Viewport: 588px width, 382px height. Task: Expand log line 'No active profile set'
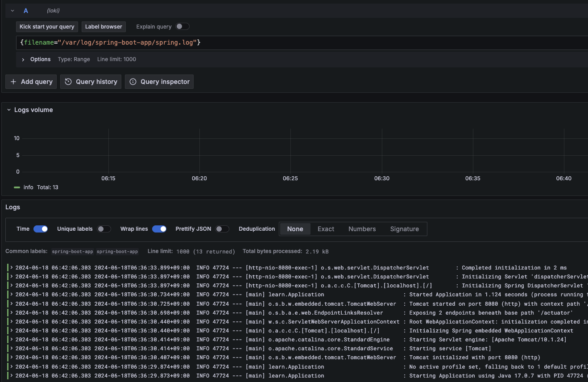(12, 367)
